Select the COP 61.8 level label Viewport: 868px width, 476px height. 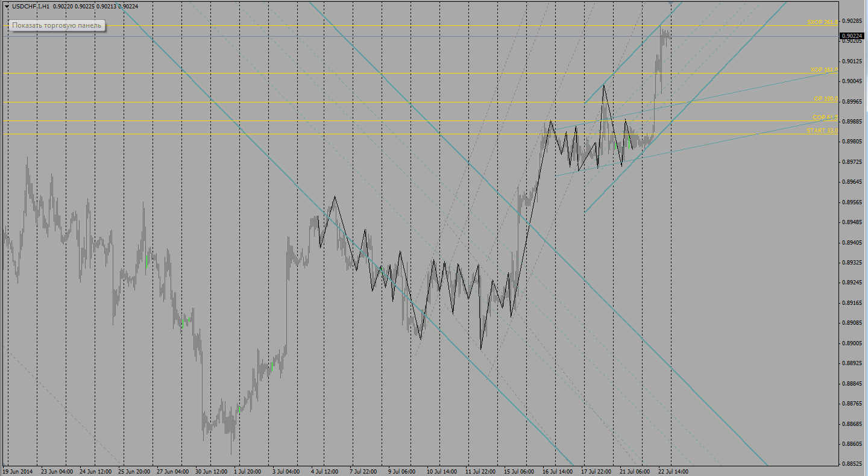(x=825, y=117)
